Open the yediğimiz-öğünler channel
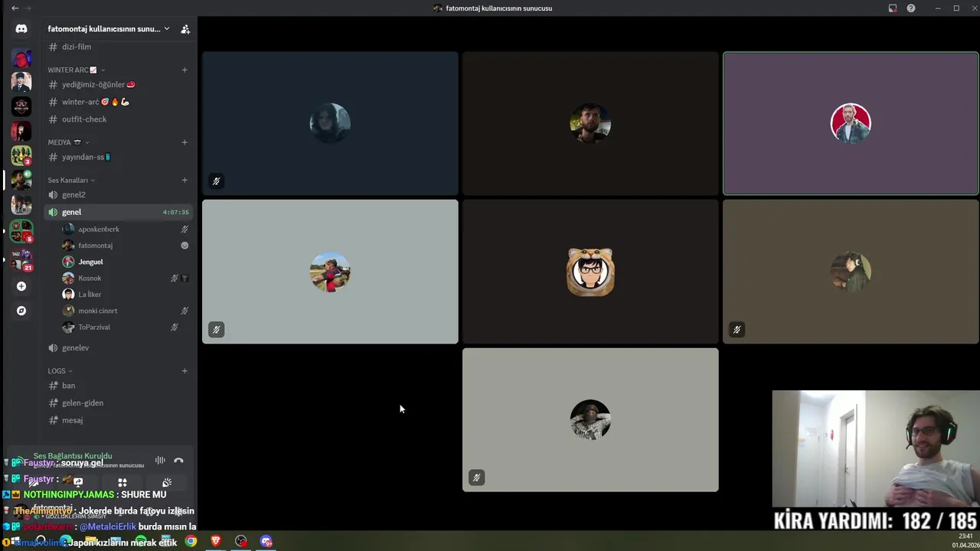Viewport: 980px width, 551px height. [119, 84]
